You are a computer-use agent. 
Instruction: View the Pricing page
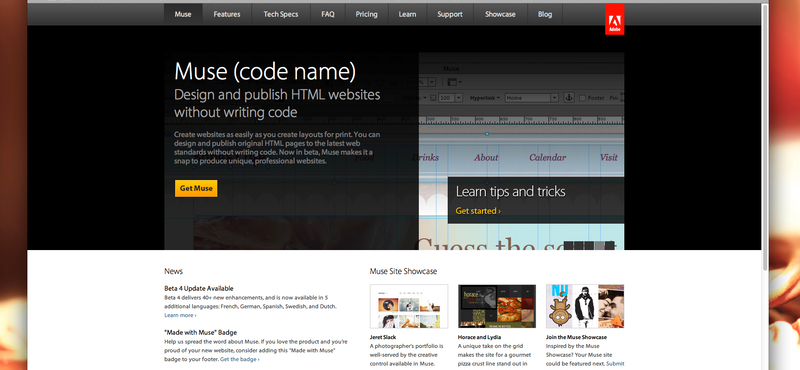click(367, 14)
